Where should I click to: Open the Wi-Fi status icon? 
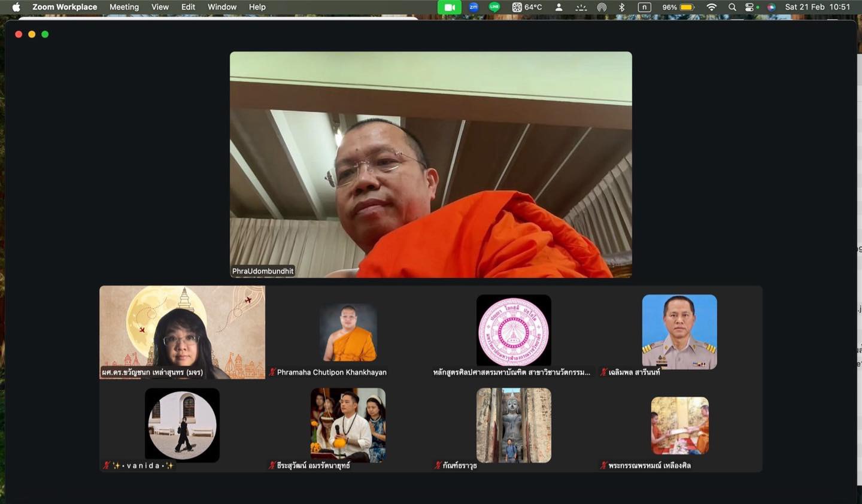711,7
